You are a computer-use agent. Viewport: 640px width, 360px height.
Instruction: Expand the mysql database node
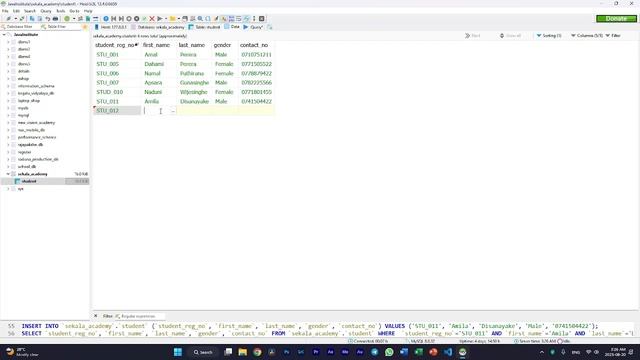point(8,116)
